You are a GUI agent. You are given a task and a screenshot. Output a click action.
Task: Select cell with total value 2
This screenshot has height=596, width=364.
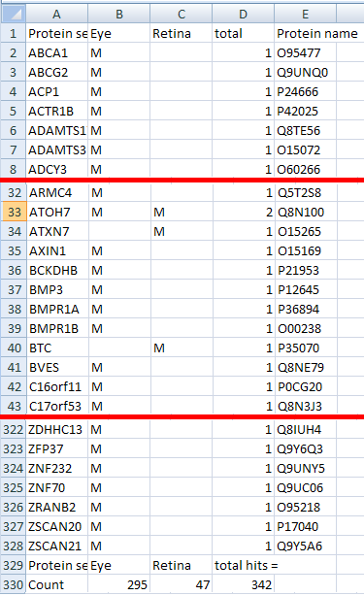(244, 212)
